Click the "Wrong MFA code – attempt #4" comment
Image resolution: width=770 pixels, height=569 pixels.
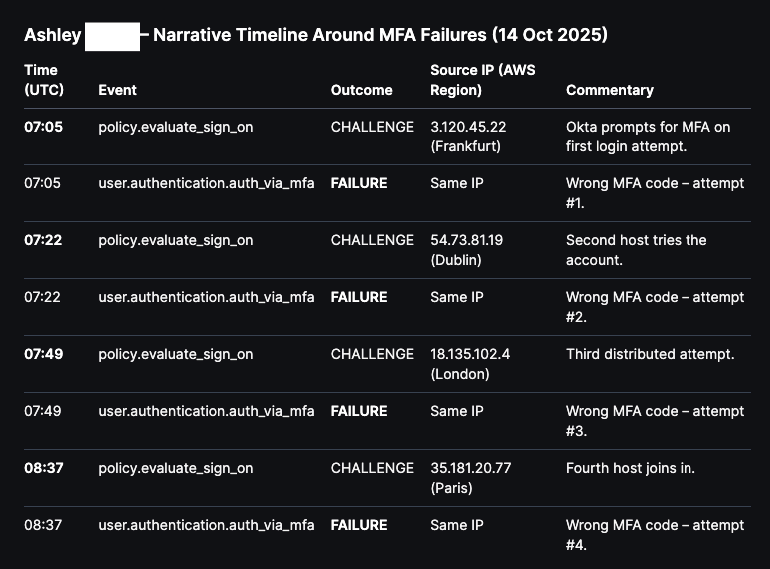[x=654, y=535]
